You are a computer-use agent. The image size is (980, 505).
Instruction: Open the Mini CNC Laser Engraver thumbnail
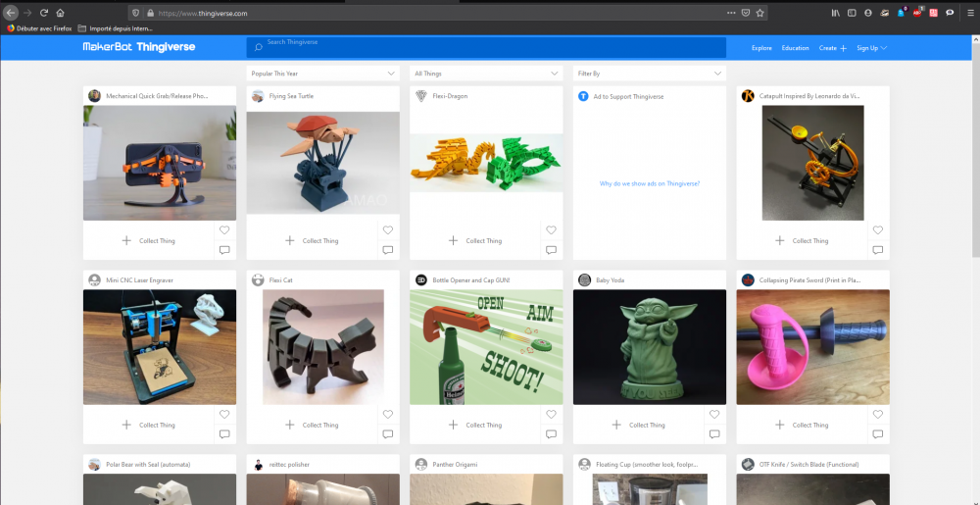[x=160, y=347]
